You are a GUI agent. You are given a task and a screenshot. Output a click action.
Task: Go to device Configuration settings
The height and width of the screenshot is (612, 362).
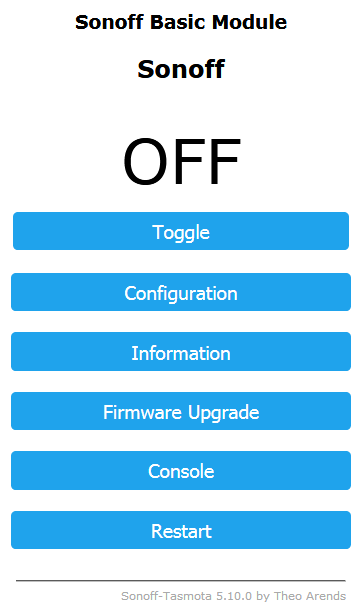click(x=181, y=292)
